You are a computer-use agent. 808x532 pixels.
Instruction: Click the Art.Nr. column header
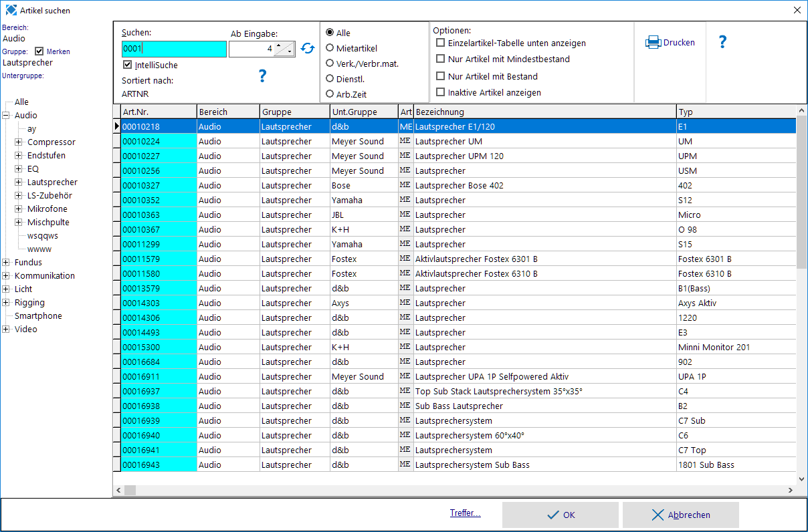(159, 112)
